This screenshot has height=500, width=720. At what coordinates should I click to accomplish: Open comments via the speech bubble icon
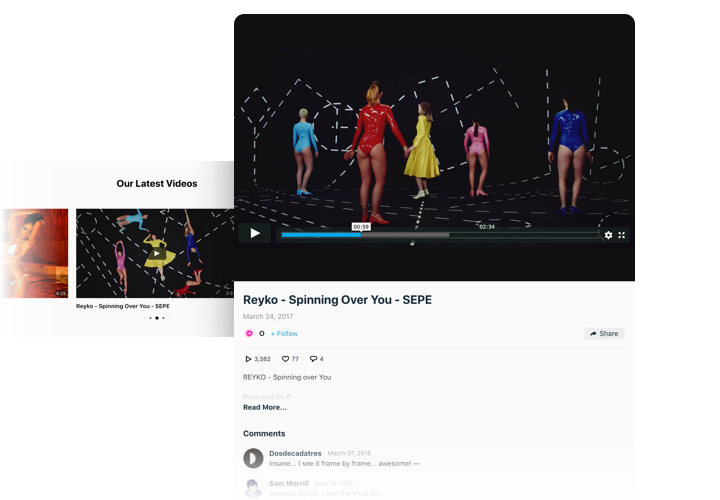(x=313, y=359)
